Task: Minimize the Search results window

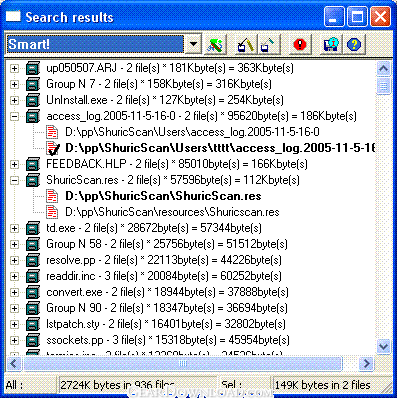Action: coord(334,17)
